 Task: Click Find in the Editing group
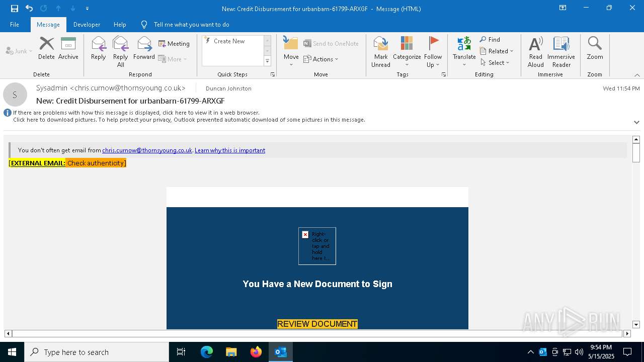490,40
